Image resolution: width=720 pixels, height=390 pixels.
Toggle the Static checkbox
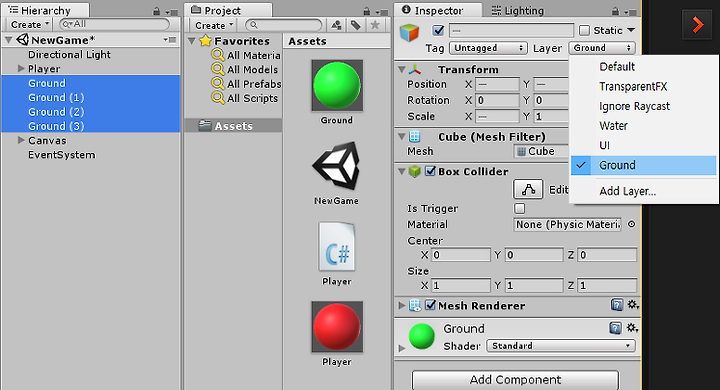(584, 30)
